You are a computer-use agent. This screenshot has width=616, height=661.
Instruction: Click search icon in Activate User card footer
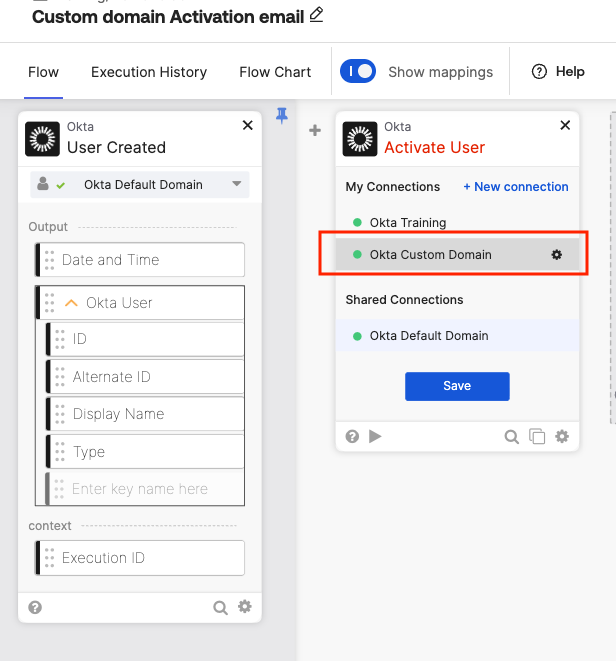tap(511, 437)
